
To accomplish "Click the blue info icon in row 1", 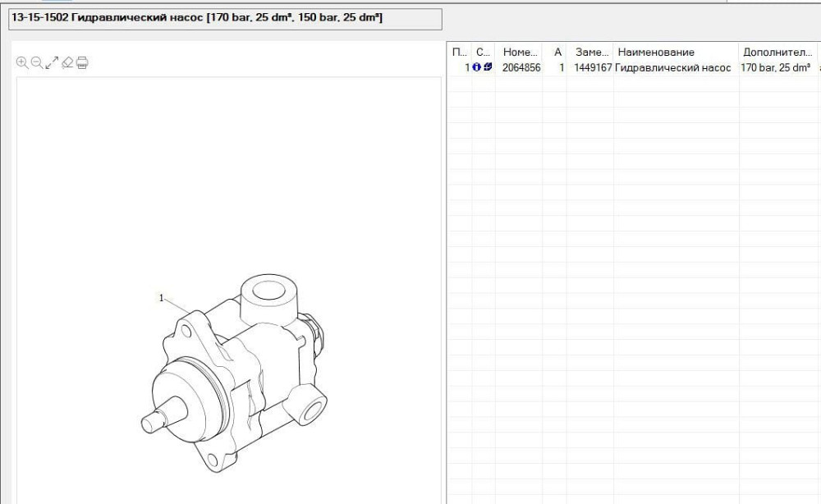I will pos(477,68).
